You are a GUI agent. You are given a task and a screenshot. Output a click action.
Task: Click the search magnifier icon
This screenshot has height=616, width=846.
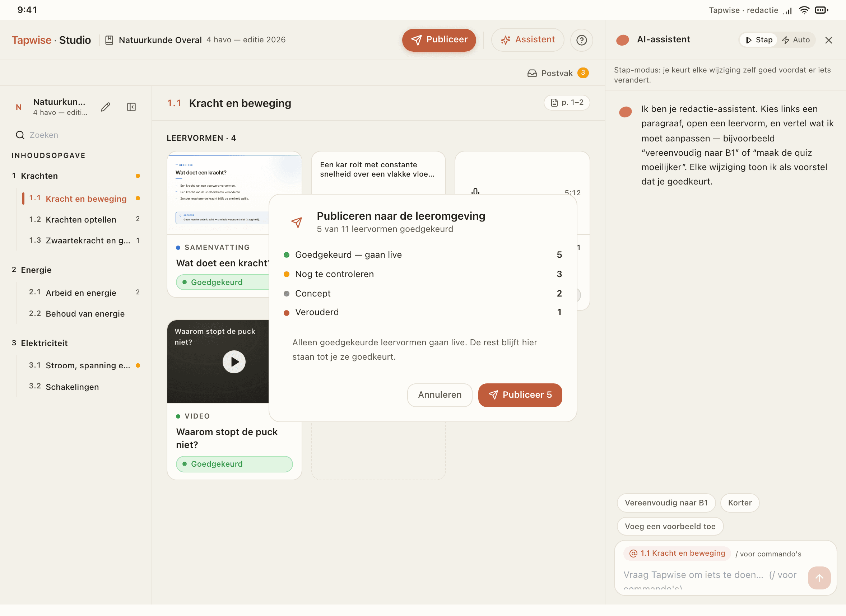20,135
